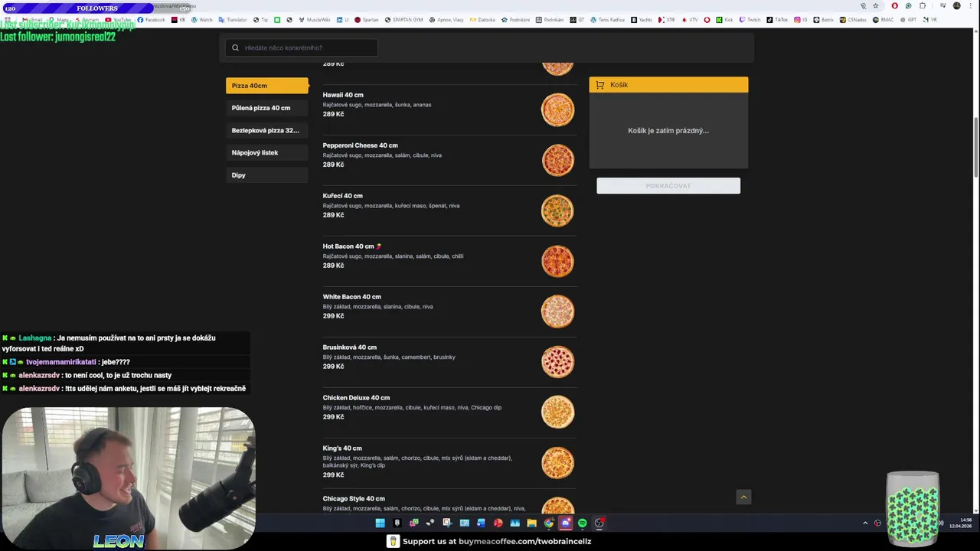Open the Dipy category
Screen dimensions: 980x551
(266, 175)
